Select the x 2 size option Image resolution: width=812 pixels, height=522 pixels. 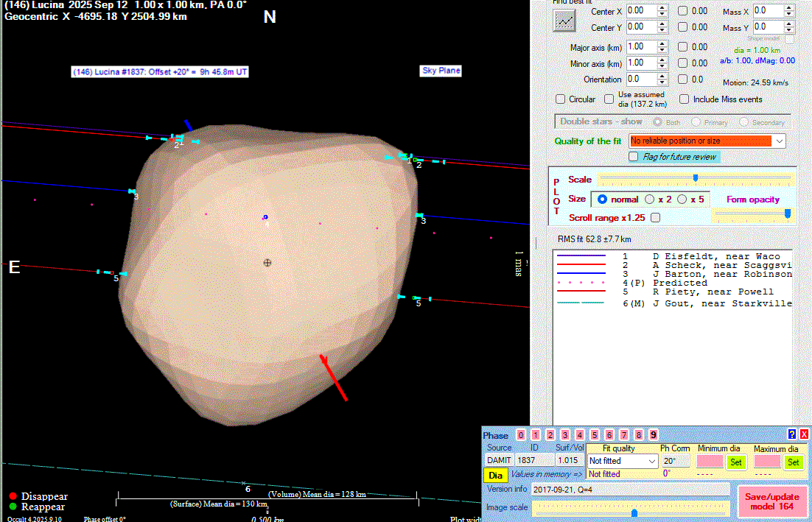[650, 200]
